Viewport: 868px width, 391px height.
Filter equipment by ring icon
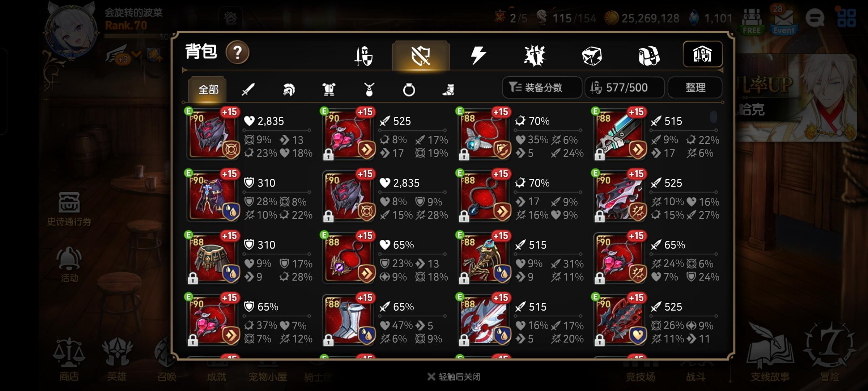[x=409, y=89]
